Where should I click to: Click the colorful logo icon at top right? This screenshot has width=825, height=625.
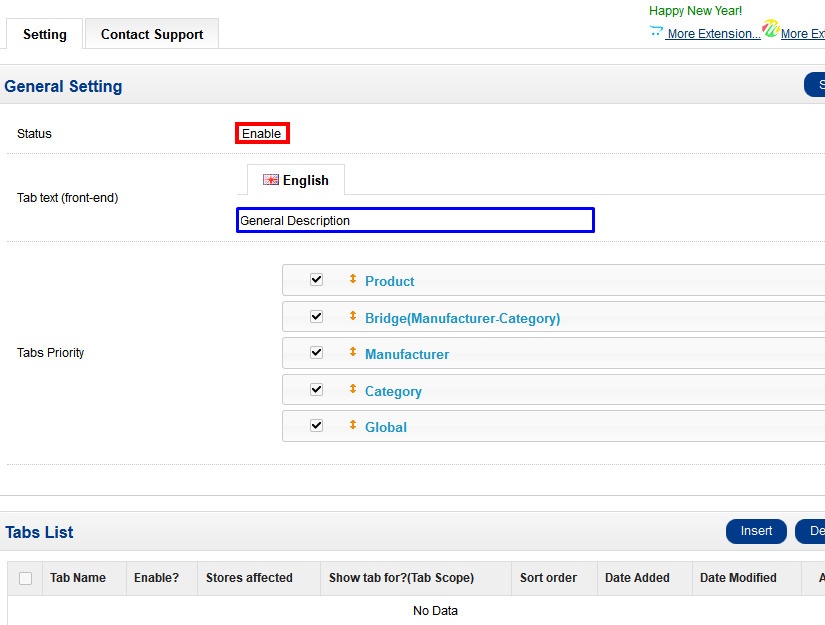coord(770,29)
